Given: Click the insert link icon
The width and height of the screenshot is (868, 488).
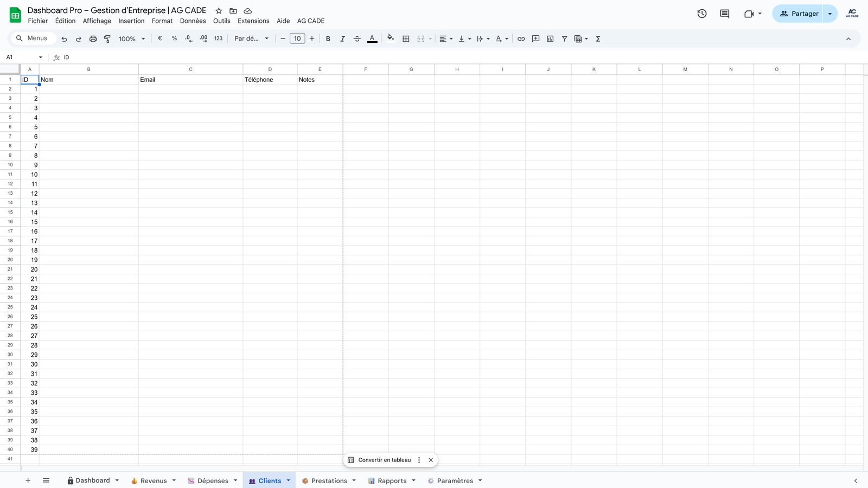Looking at the screenshot, I should tap(521, 39).
